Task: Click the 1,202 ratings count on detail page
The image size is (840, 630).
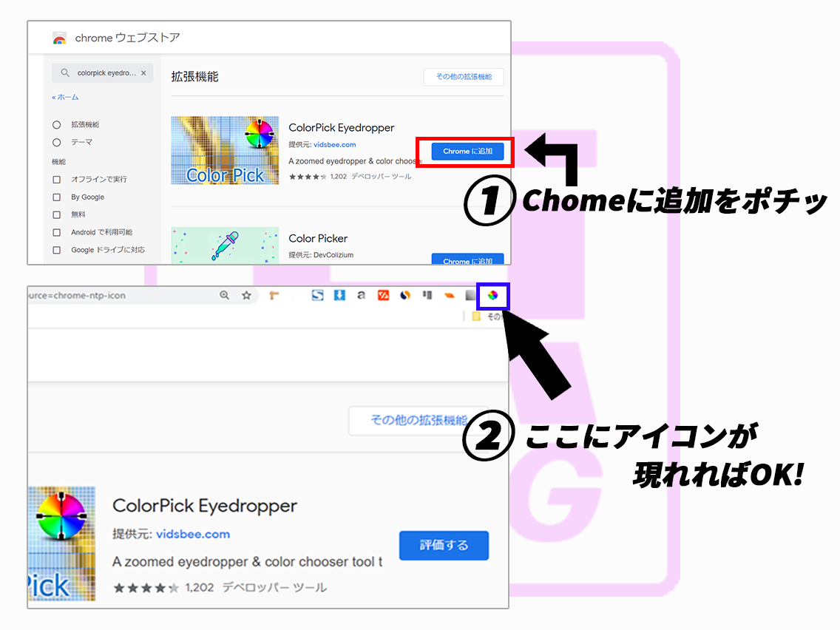Action: [x=200, y=588]
